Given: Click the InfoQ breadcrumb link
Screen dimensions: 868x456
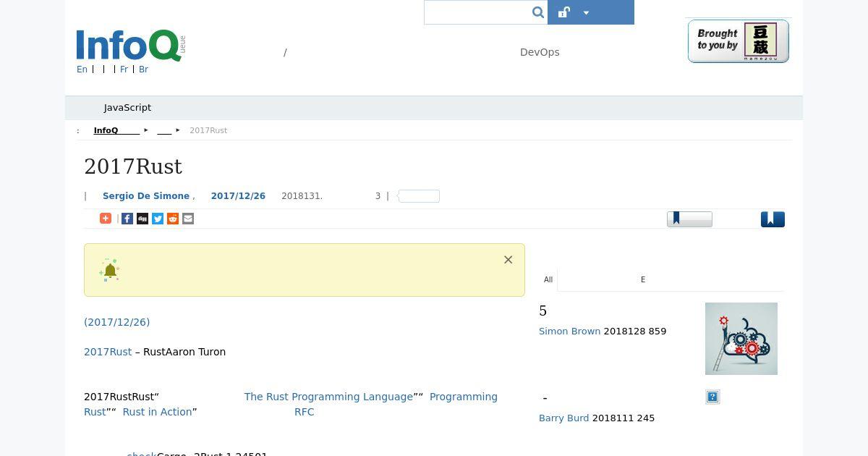Looking at the screenshot, I should pyautogui.click(x=116, y=130).
